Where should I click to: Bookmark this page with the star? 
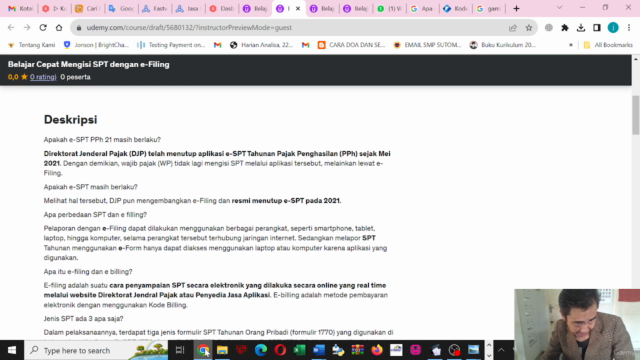click(x=529, y=28)
